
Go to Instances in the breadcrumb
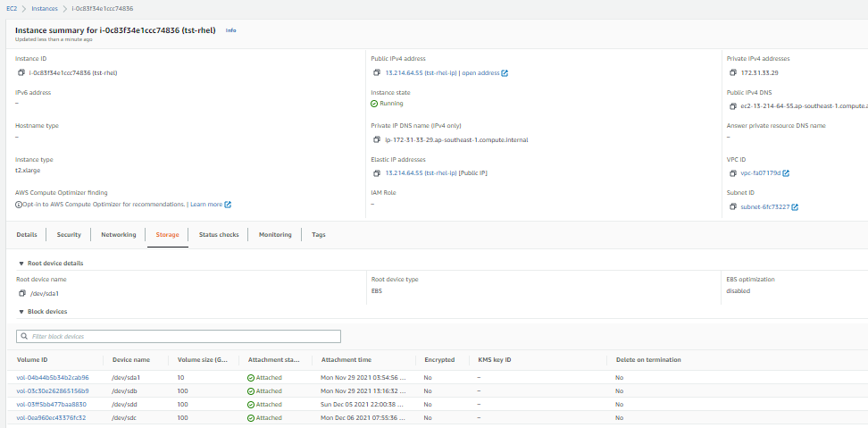click(x=45, y=9)
